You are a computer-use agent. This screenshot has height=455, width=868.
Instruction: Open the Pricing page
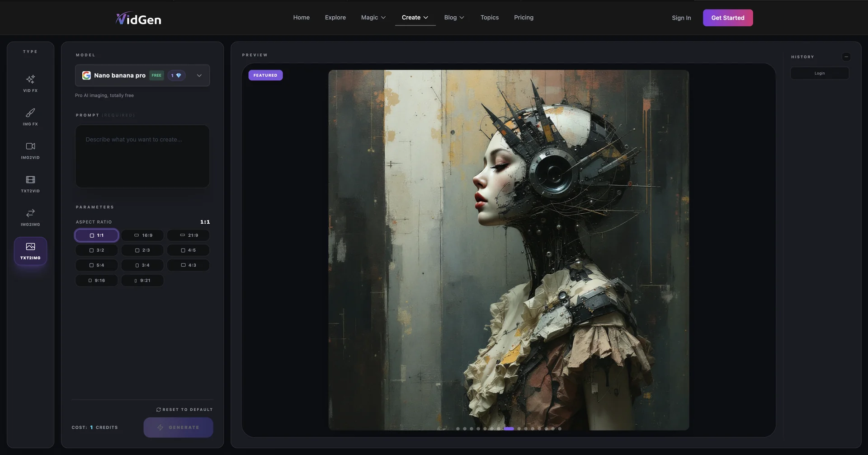point(524,18)
